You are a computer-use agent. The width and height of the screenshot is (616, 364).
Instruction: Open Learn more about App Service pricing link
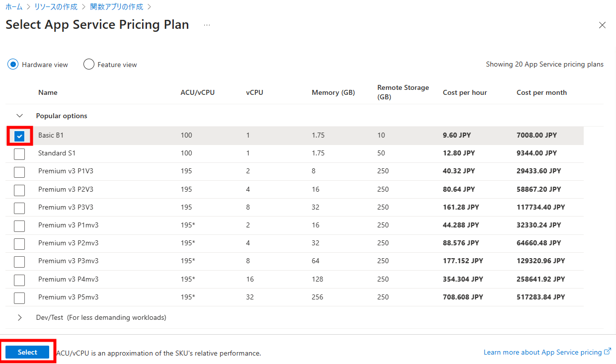542,352
